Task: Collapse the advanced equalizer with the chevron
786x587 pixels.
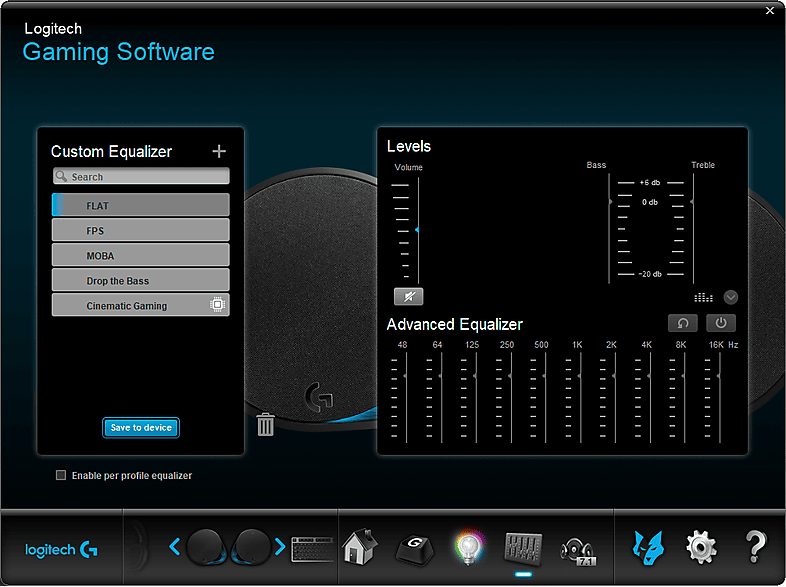Action: [730, 297]
